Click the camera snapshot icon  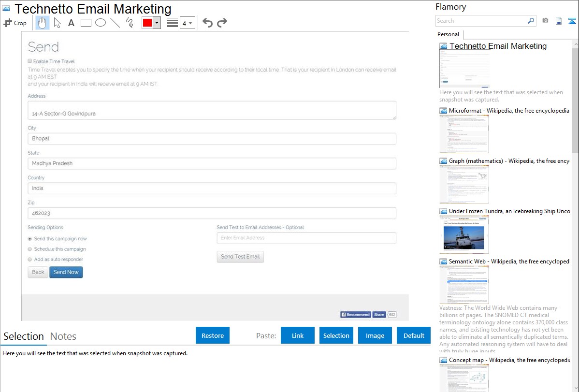pyautogui.click(x=545, y=21)
